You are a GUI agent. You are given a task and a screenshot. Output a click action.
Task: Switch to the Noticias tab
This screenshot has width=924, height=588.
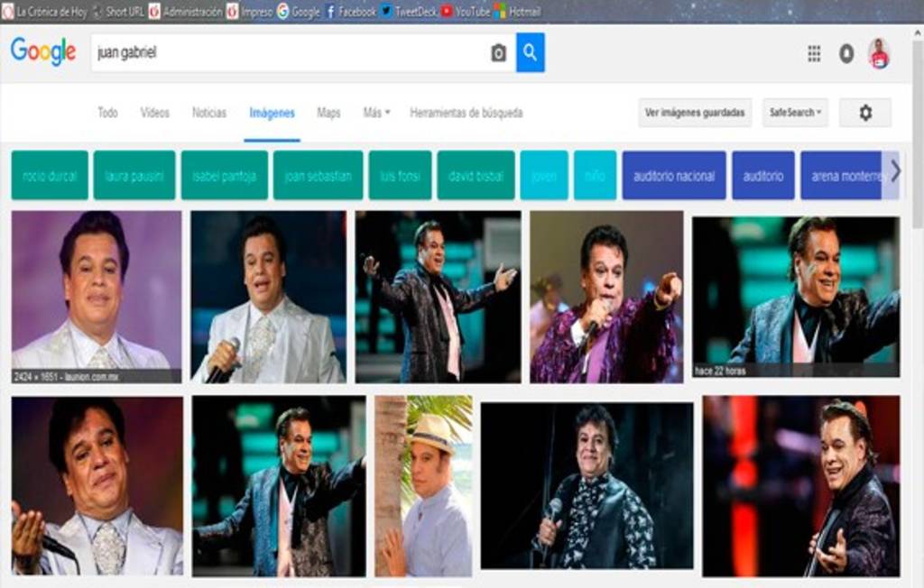[208, 113]
